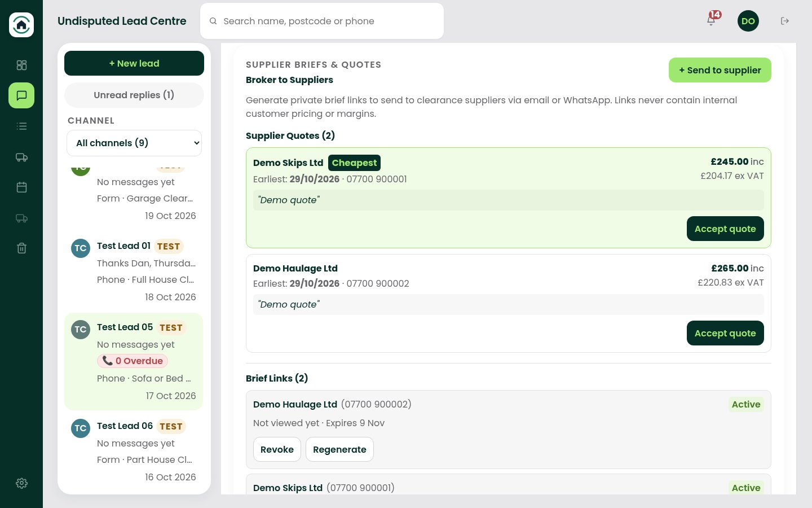Accept the Demo Skips Ltd quote
The height and width of the screenshot is (508, 812).
tap(725, 229)
